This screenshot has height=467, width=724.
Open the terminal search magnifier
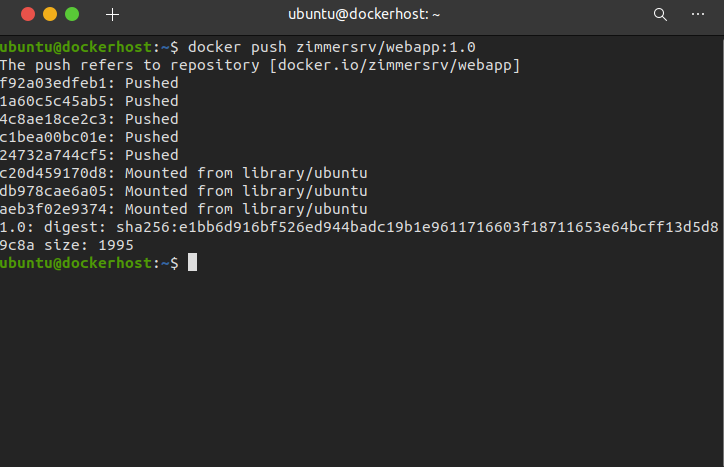pyautogui.click(x=660, y=15)
